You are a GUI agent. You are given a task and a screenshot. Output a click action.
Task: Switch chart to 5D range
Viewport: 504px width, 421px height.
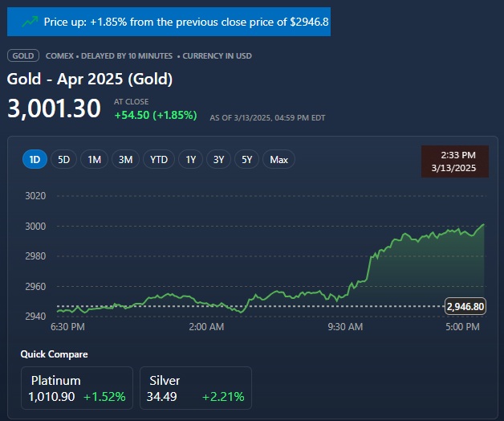64,159
